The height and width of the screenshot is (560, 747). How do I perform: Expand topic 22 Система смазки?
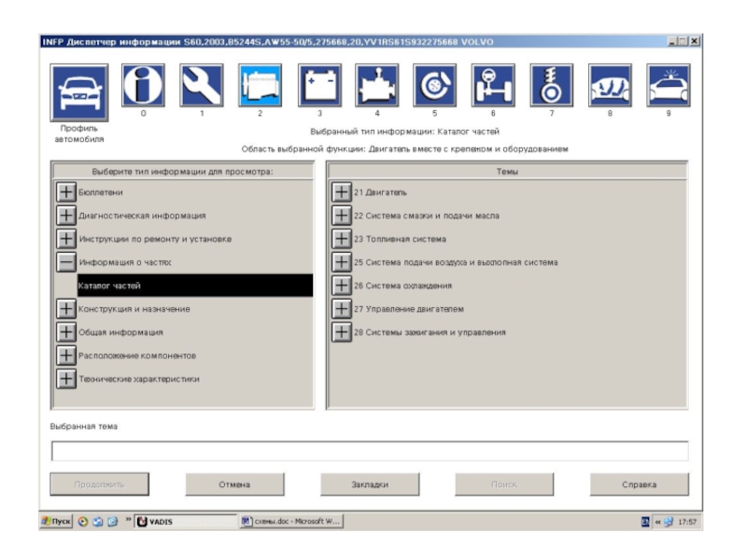pyautogui.click(x=342, y=216)
